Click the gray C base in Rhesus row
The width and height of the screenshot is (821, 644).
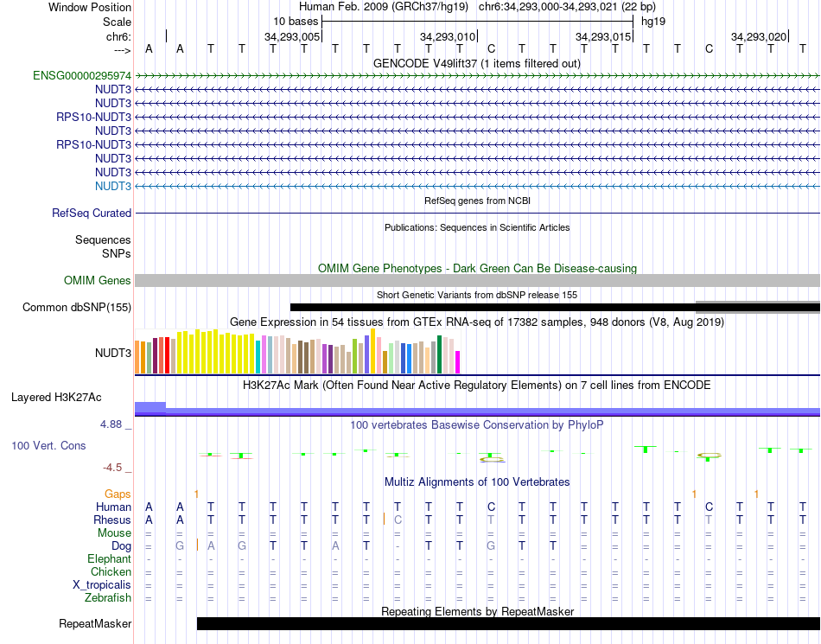point(398,520)
